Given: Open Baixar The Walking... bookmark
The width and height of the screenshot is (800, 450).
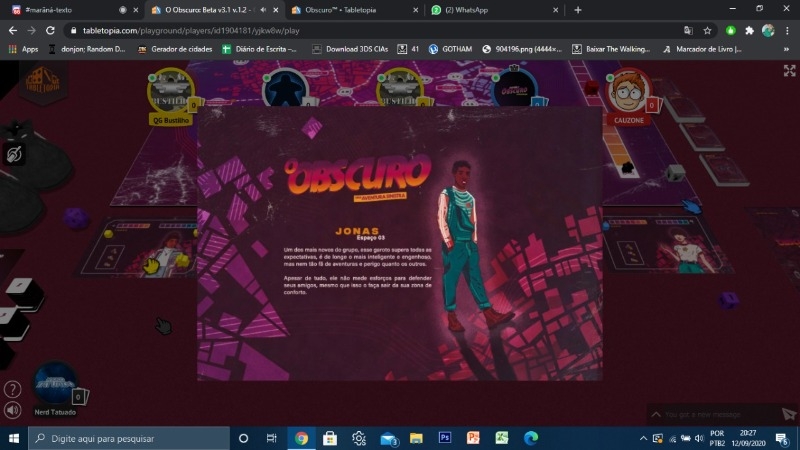Looking at the screenshot, I should pyautogui.click(x=611, y=49).
